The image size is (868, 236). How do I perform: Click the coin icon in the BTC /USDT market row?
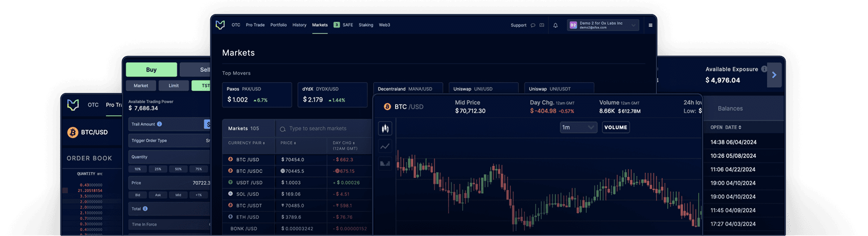tap(230, 205)
